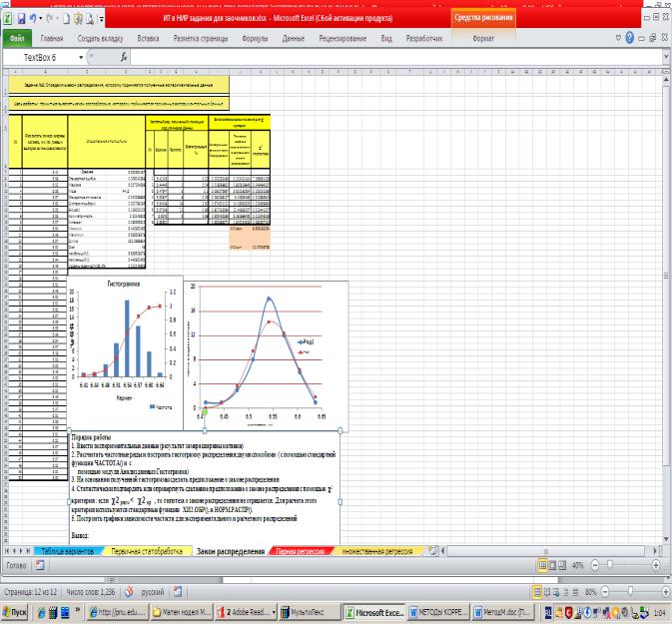The width and height of the screenshot is (672, 624).
Task: Click the Пуск start button
Action: point(19,613)
